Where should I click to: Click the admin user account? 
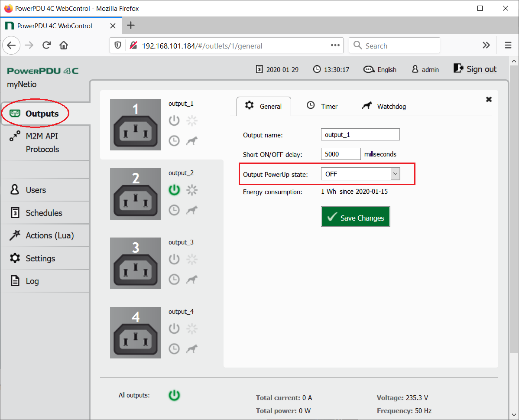click(x=425, y=69)
